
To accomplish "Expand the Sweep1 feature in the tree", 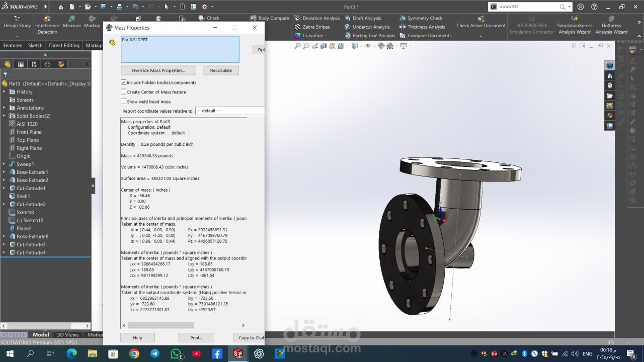I will (x=5, y=164).
